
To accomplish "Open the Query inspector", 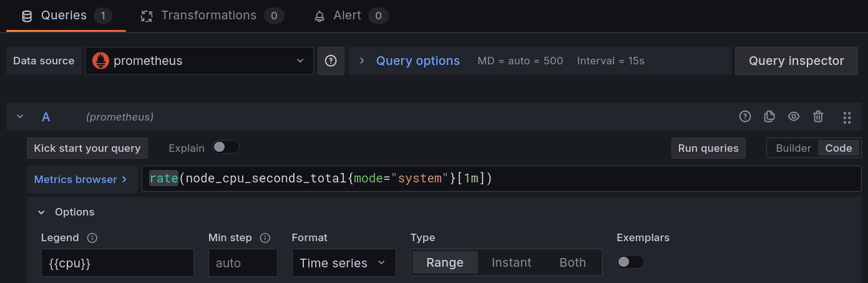I will point(796,61).
